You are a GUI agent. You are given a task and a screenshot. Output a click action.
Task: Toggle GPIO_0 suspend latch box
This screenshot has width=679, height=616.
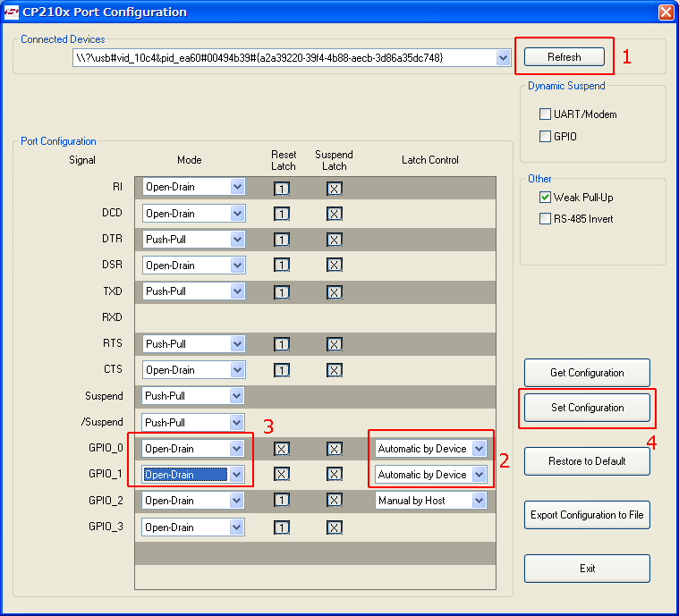pos(335,449)
